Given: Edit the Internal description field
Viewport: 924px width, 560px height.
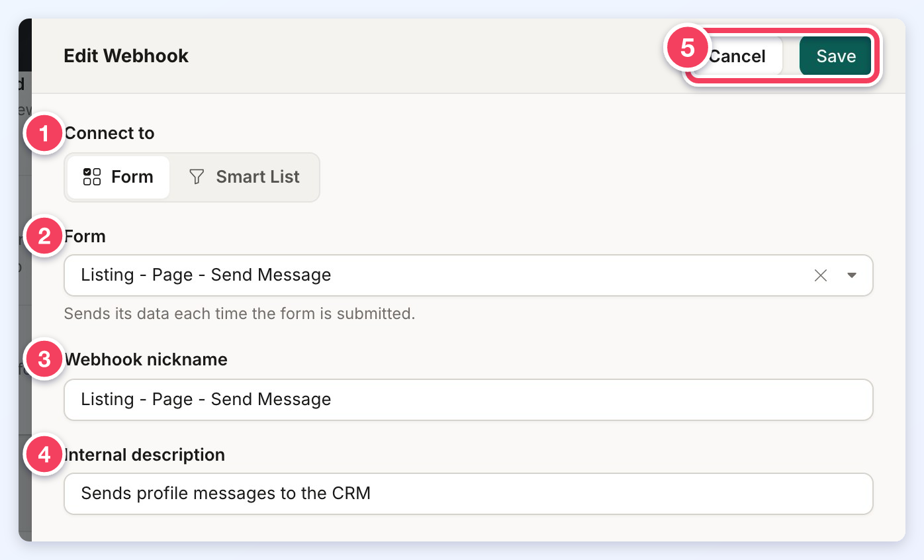Looking at the screenshot, I should (x=469, y=494).
